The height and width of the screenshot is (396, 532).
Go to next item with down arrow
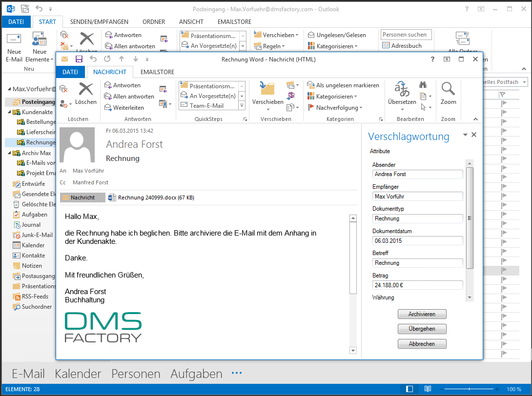135,59
